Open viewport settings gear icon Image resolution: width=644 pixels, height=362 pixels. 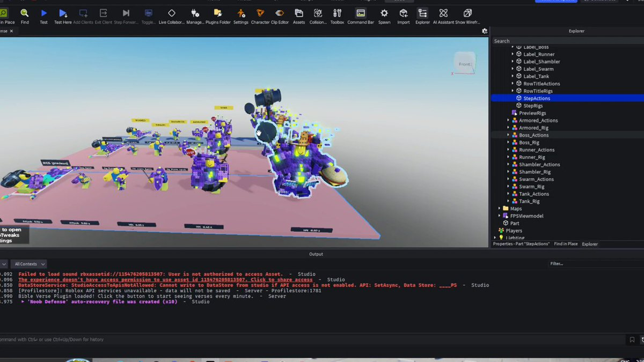pyautogui.click(x=485, y=31)
